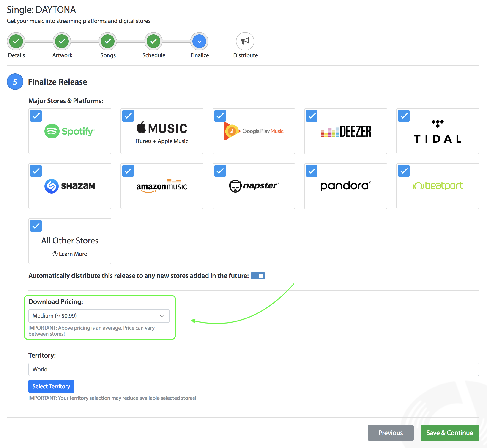The height and width of the screenshot is (448, 487).
Task: Click the Napster logo
Action: (254, 186)
